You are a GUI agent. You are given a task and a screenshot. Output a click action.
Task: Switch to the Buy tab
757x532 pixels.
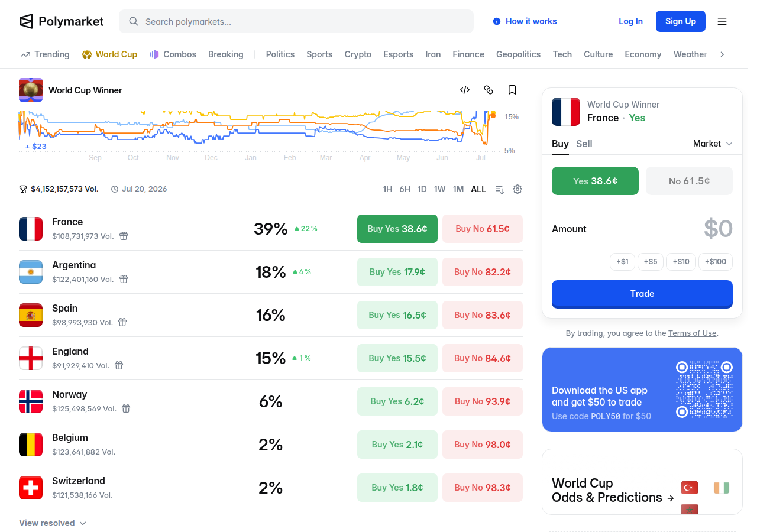click(x=560, y=144)
